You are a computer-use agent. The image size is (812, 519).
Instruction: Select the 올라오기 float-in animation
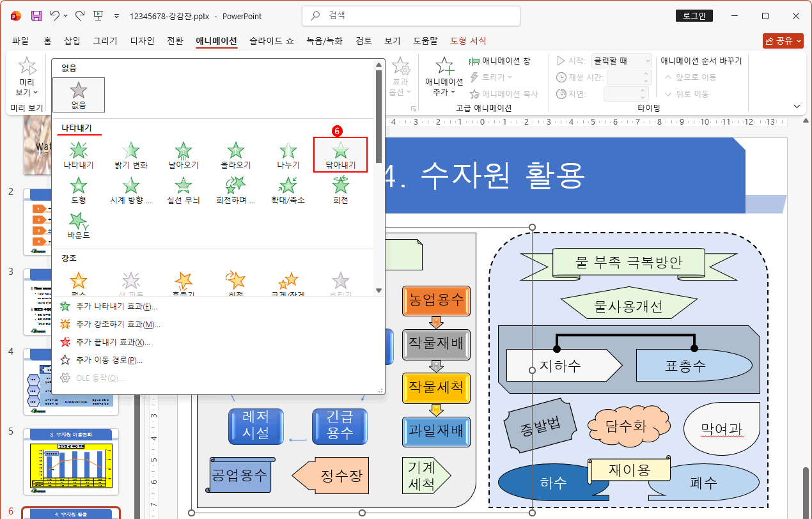pos(235,153)
